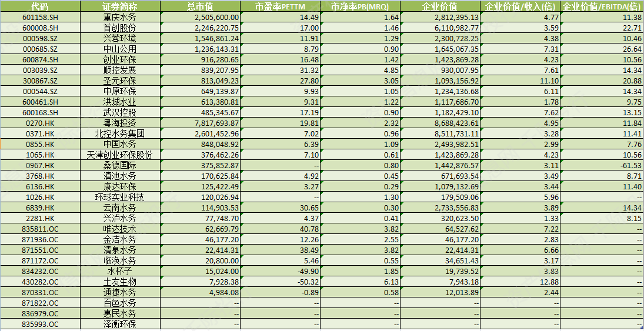Click the 总市值 column header
Screen dimensions: 644x331
pyautogui.click(x=199, y=6)
